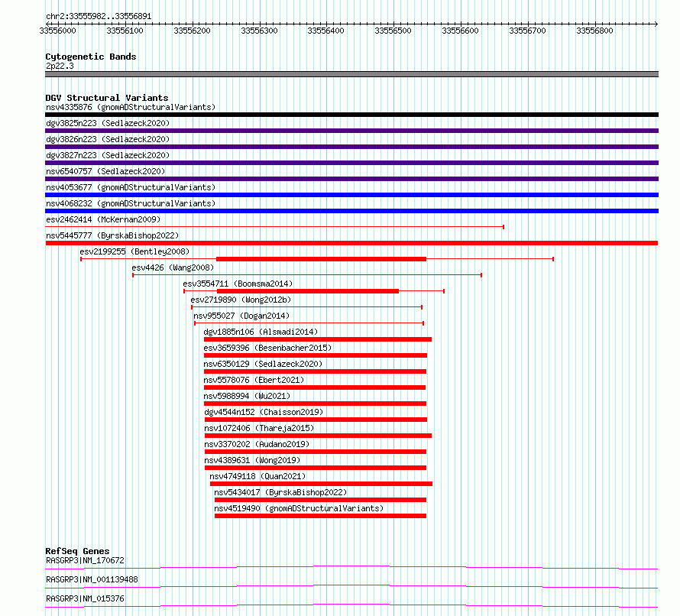Click the blue bar under nsv4068232
Viewport: 680px width, 616px height.
[x=351, y=211]
